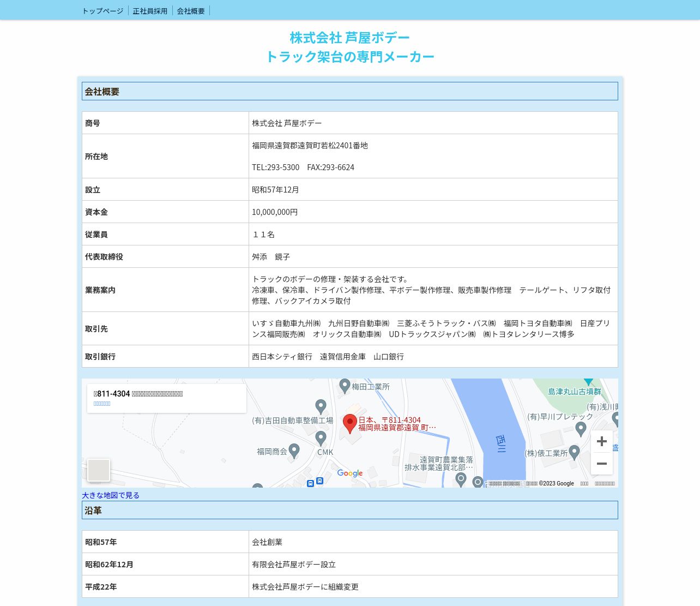
Task: Click the 10,000,000円 value
Action: tap(275, 212)
